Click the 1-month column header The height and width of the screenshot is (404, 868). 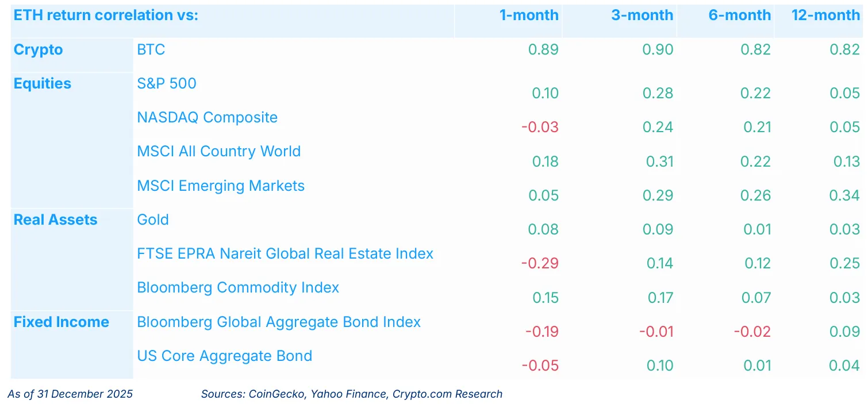tap(528, 16)
